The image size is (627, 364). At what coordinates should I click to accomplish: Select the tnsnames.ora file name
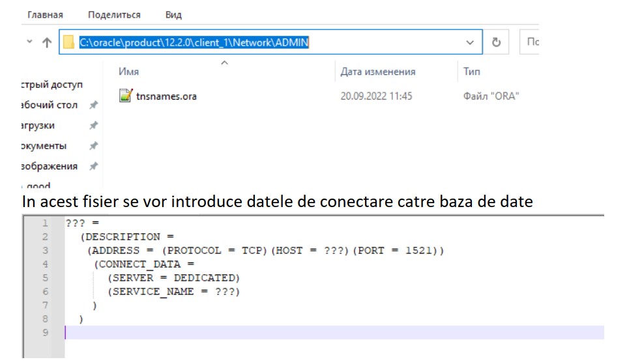coord(166,96)
